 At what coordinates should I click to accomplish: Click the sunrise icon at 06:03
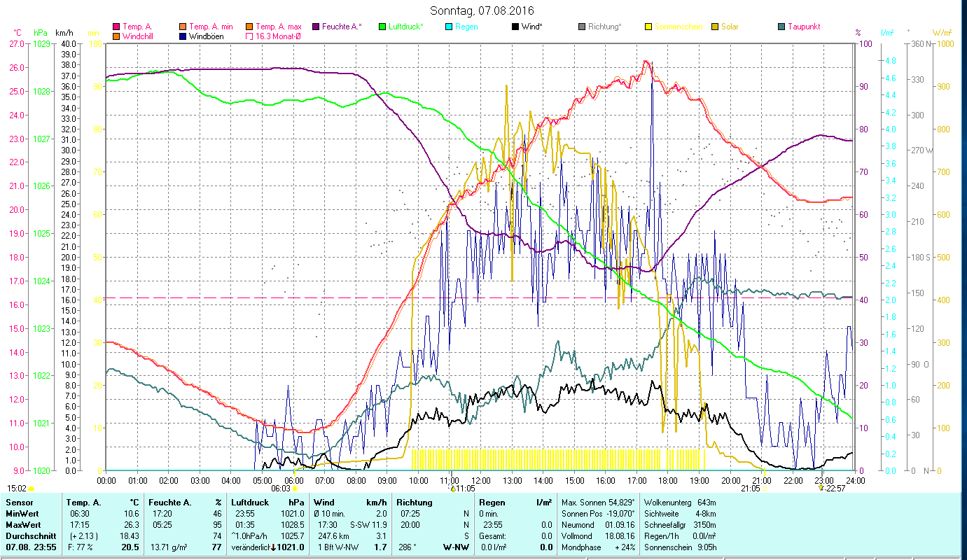[x=294, y=489]
